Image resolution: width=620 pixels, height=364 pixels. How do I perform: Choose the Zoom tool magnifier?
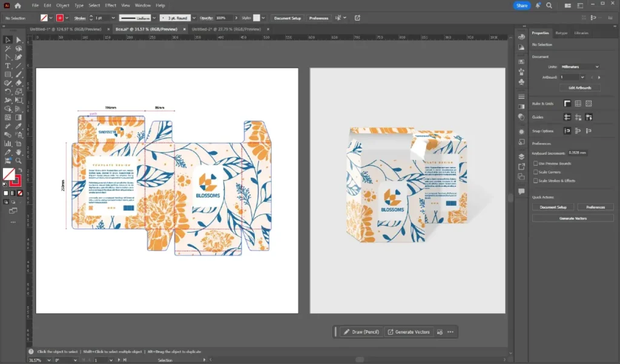(x=19, y=161)
